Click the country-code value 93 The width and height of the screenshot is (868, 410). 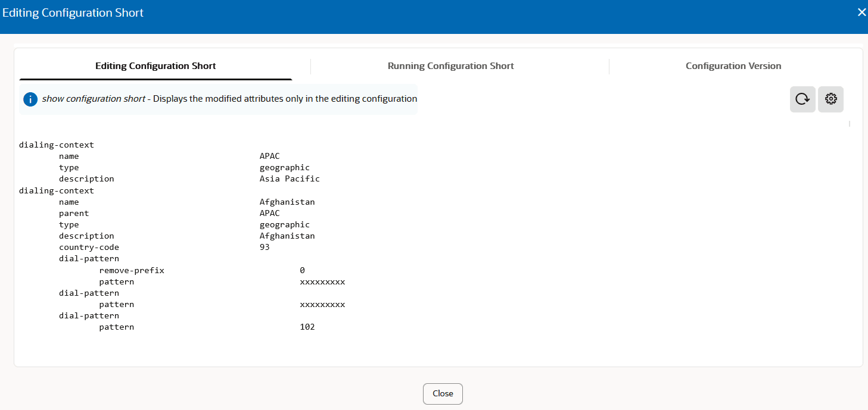(x=265, y=247)
